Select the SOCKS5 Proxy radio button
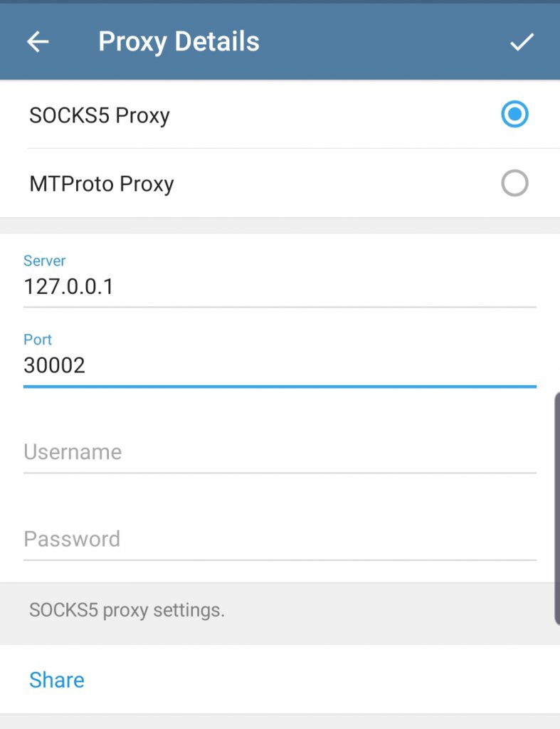This screenshot has width=560, height=729. click(x=514, y=115)
